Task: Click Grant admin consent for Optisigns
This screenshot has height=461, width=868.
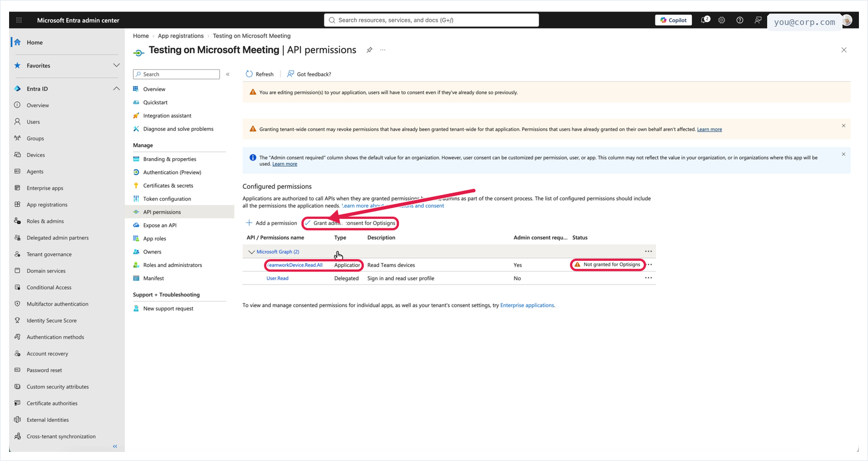Action: click(350, 223)
